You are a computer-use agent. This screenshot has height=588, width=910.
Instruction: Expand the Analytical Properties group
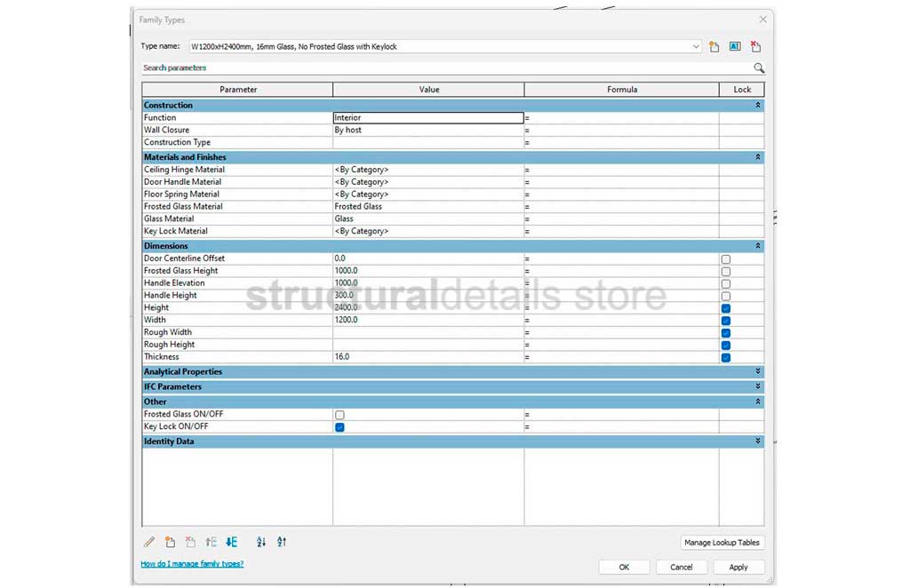[758, 372]
